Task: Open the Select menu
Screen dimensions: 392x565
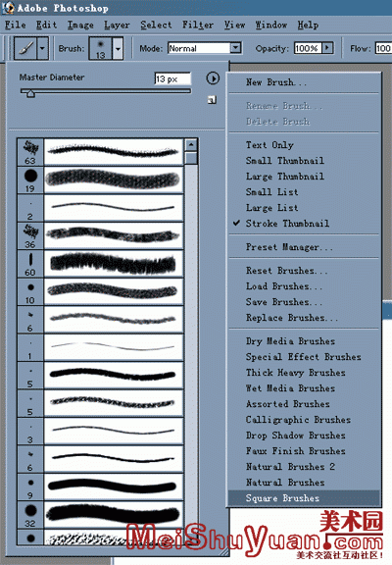Action: coord(156,25)
